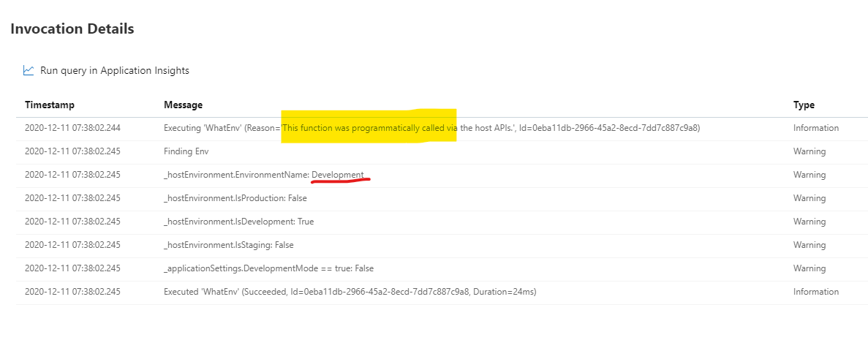This screenshot has height=351, width=868.
Task: Select the Finding Env message
Action: tap(186, 151)
